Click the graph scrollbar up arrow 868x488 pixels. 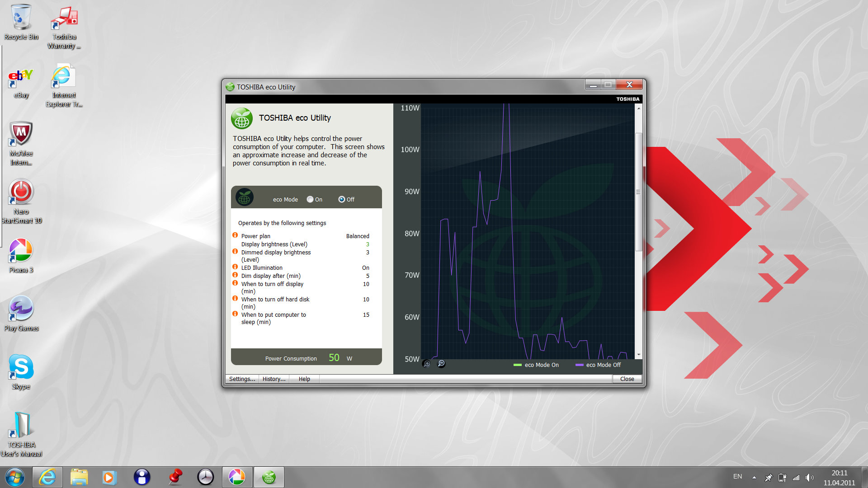(x=639, y=108)
